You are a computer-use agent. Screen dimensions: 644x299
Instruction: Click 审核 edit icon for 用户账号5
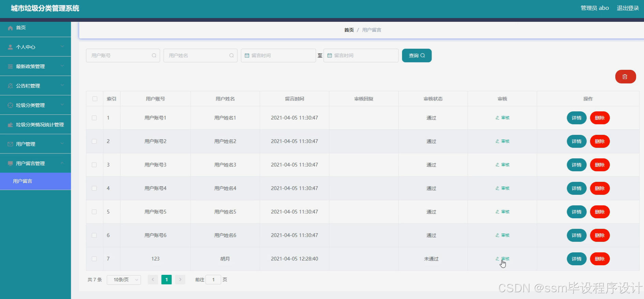coord(497,212)
